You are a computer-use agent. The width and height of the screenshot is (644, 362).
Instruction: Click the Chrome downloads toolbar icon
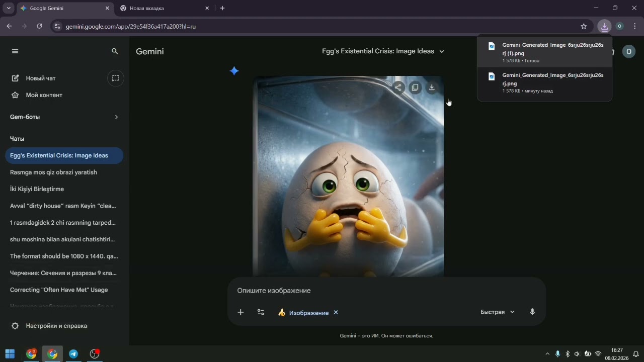click(x=604, y=26)
